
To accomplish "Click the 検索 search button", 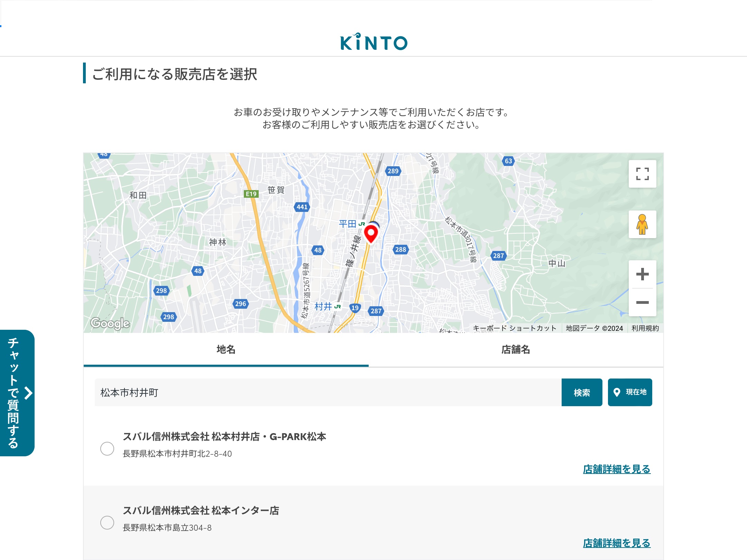I will [582, 392].
